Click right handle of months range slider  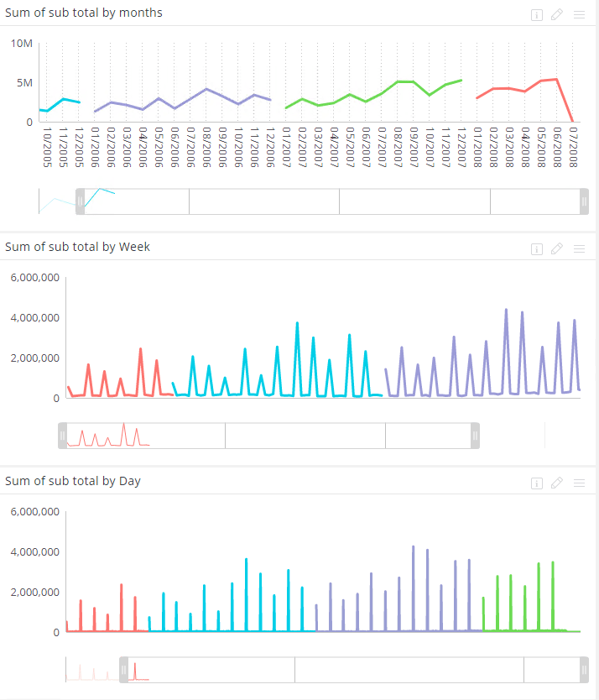click(x=584, y=201)
